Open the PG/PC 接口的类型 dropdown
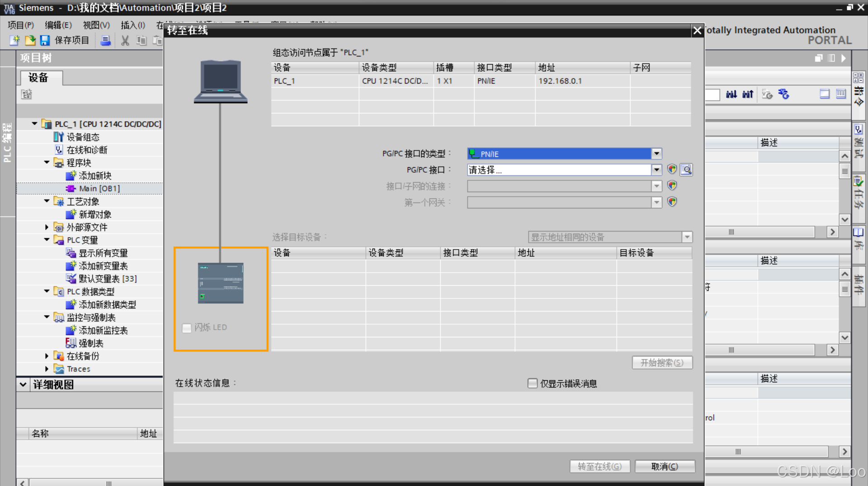The height and width of the screenshot is (486, 868). [x=656, y=154]
